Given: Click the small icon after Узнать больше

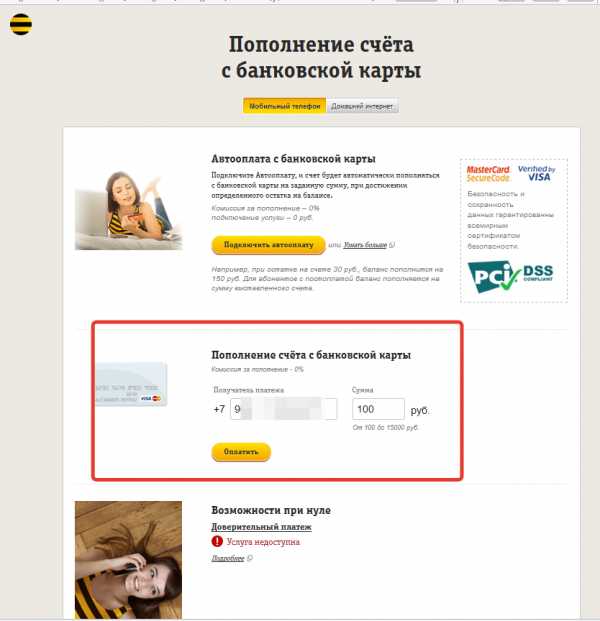Looking at the screenshot, I should point(392,245).
